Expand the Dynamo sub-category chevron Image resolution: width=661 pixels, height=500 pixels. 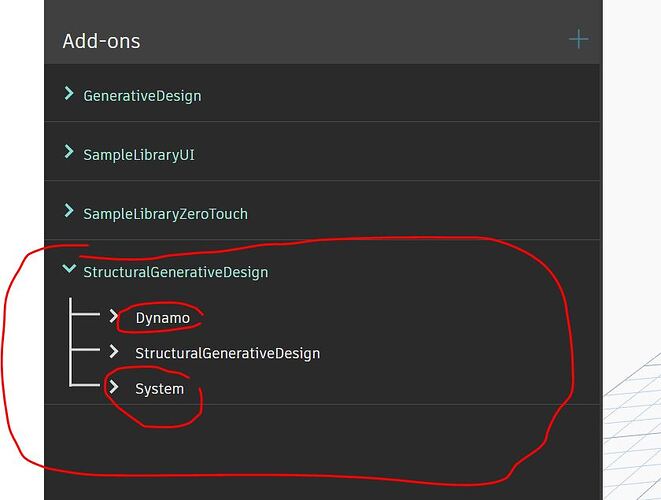pyautogui.click(x=113, y=316)
